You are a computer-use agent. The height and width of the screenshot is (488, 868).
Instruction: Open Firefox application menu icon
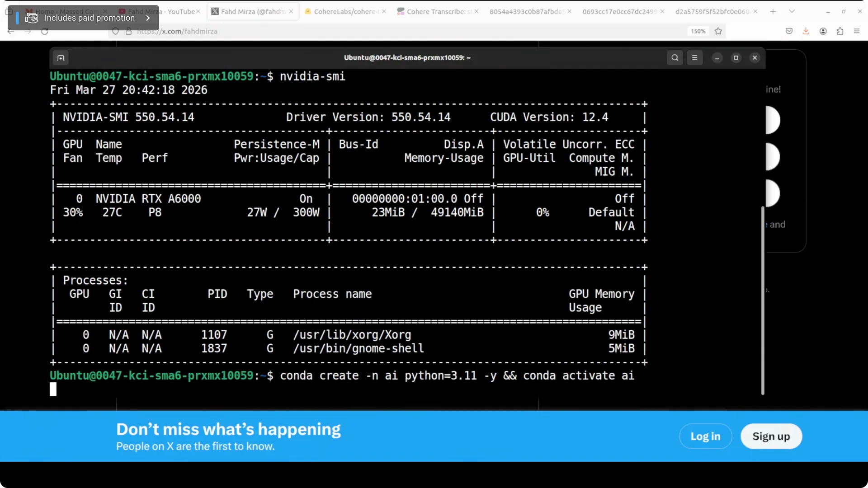coord(857,31)
